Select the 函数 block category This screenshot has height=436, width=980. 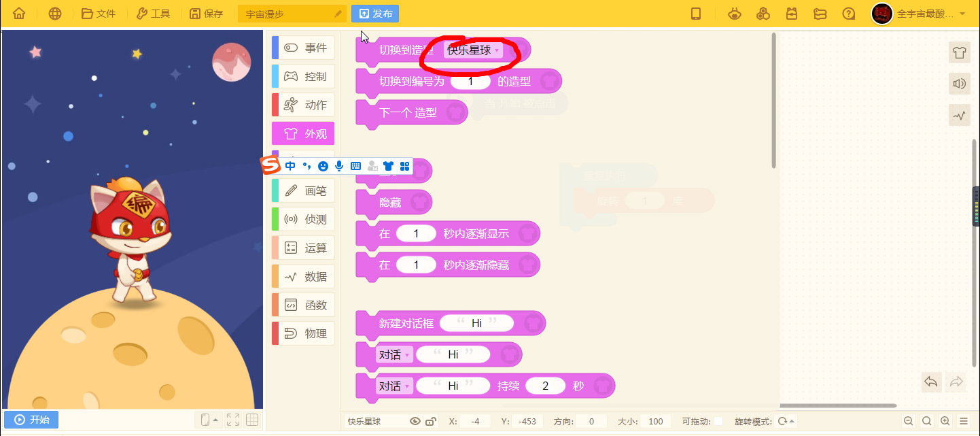(x=303, y=305)
